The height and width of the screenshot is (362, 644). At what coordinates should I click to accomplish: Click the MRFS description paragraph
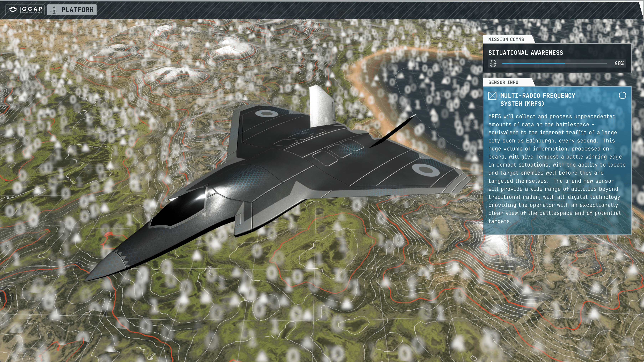coord(557,169)
